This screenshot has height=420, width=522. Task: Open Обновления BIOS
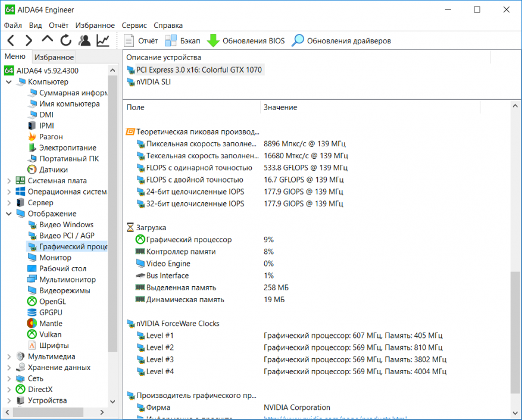(x=246, y=40)
